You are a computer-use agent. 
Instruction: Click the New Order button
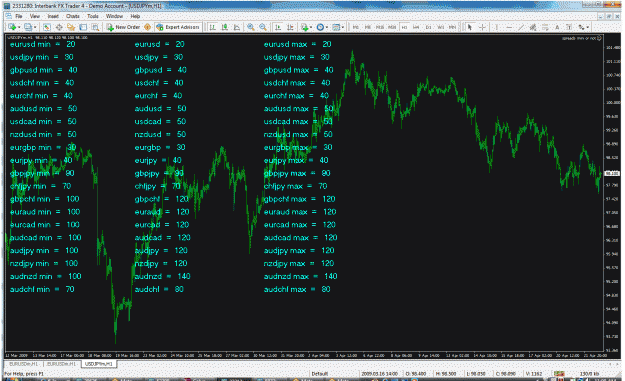point(123,27)
